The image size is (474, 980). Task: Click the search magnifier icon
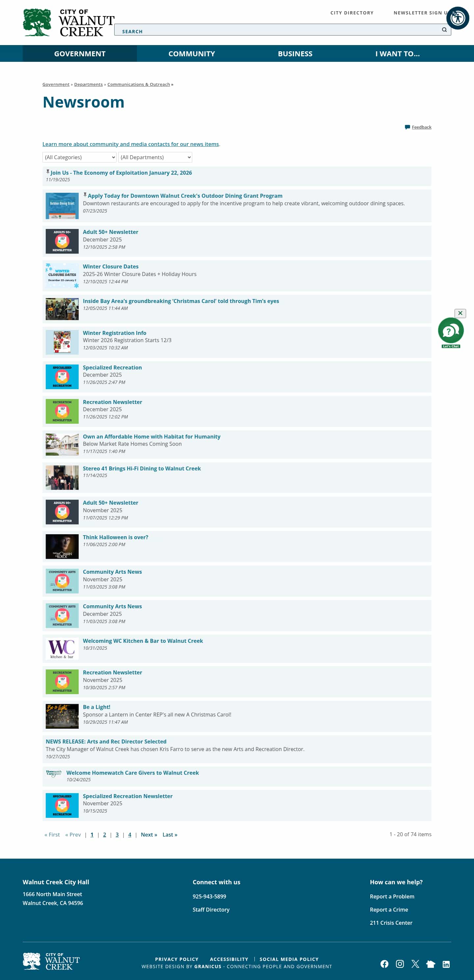click(444, 30)
